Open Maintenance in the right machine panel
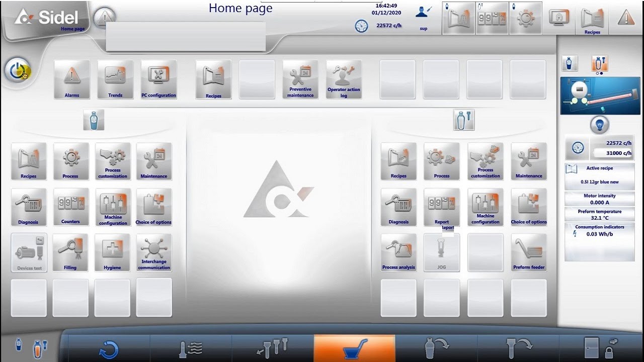 coord(529,161)
